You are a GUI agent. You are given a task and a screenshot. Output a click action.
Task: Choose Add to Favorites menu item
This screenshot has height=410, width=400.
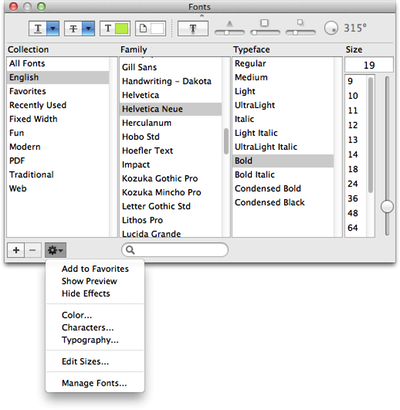[95, 269]
